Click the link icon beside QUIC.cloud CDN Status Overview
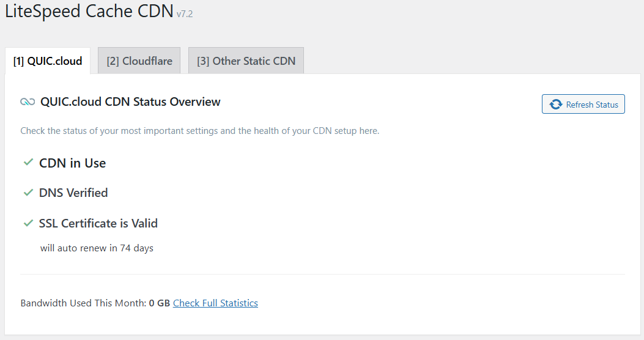 [28, 102]
